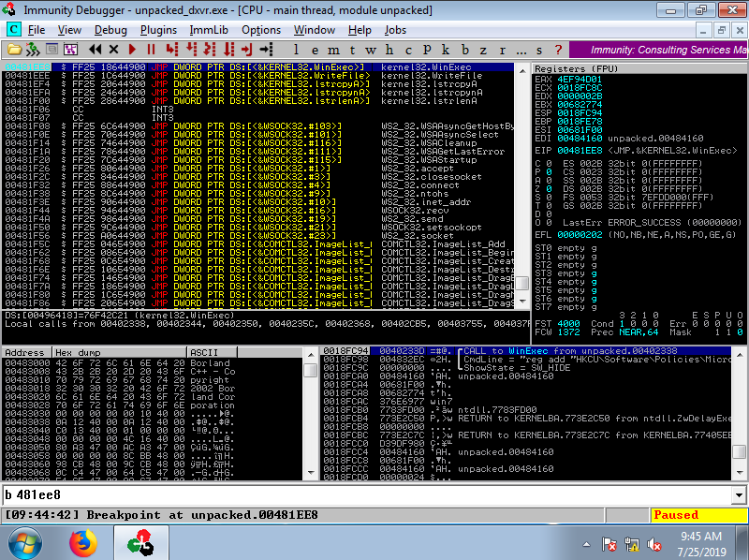Click the 's' source toolbar button
749x560 pixels.
click(x=539, y=50)
